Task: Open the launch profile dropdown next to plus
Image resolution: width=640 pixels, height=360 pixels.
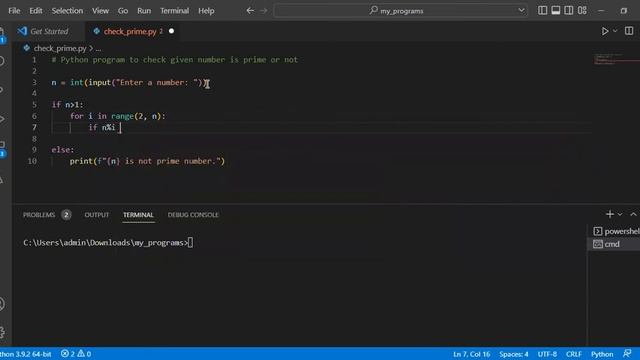Action: pyautogui.click(x=620, y=214)
